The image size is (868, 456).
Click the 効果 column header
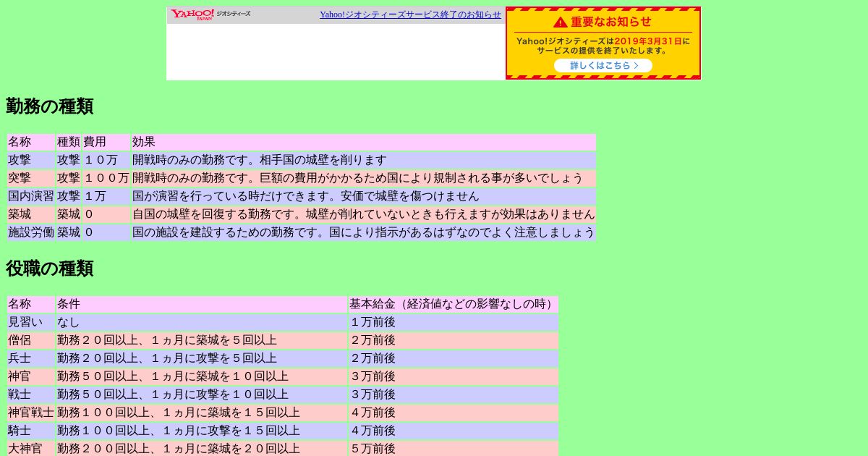pyautogui.click(x=363, y=142)
